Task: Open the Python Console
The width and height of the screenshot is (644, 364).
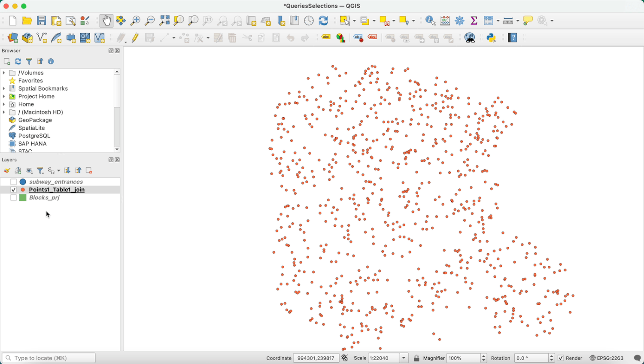Action: pyautogui.click(x=492, y=38)
